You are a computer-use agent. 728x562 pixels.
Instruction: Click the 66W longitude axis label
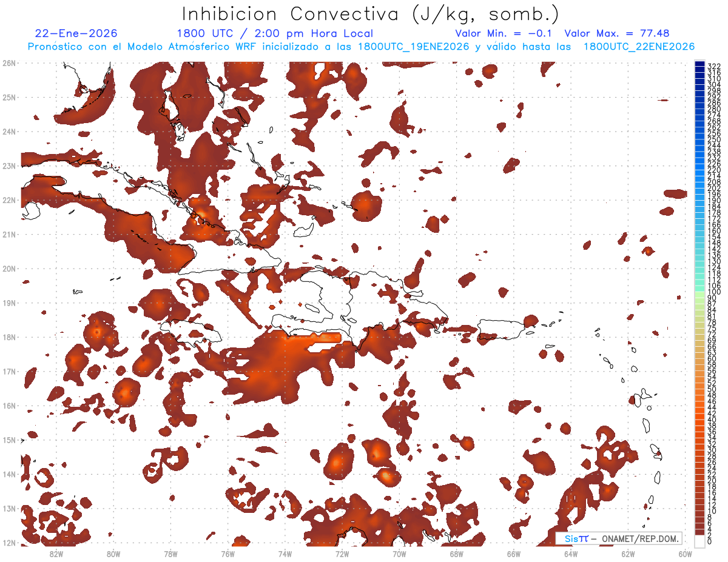coord(514,554)
